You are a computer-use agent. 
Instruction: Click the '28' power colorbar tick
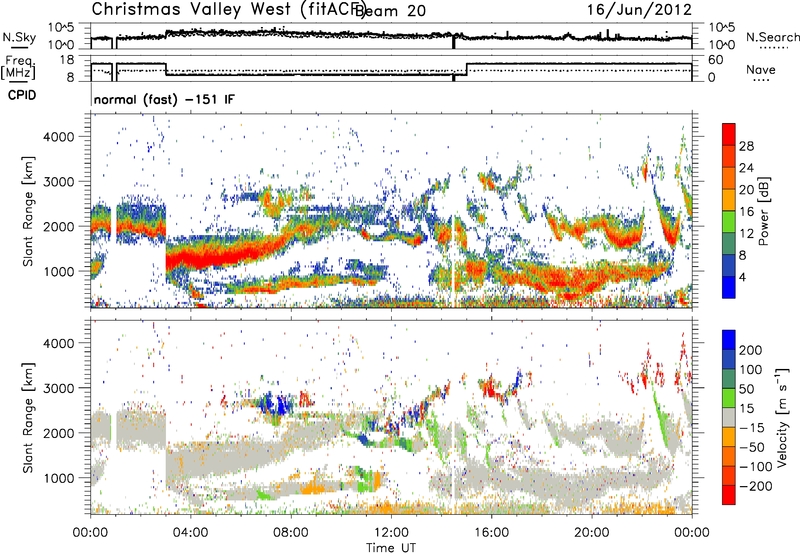(746, 146)
